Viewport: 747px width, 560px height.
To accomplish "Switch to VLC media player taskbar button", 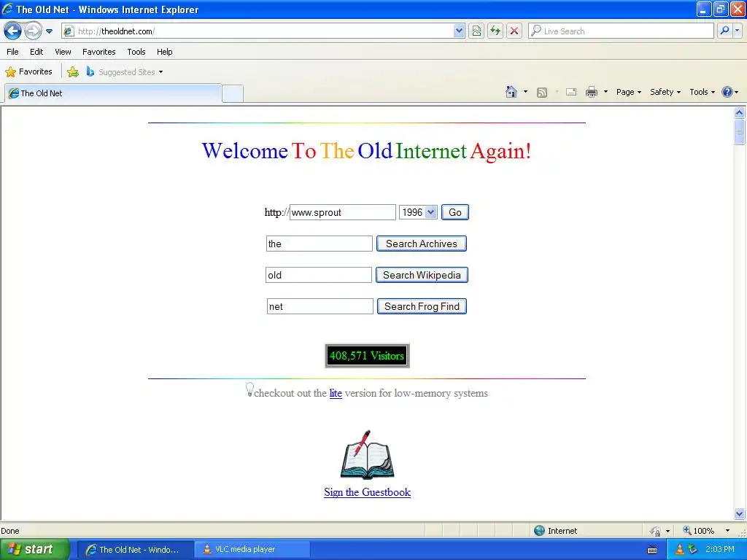I will pos(252,550).
